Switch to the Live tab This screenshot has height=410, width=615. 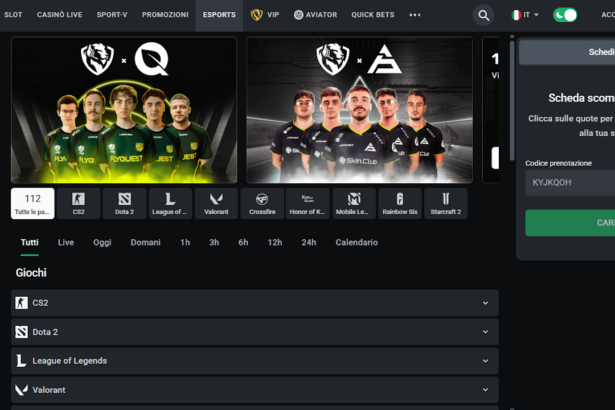pyautogui.click(x=66, y=242)
